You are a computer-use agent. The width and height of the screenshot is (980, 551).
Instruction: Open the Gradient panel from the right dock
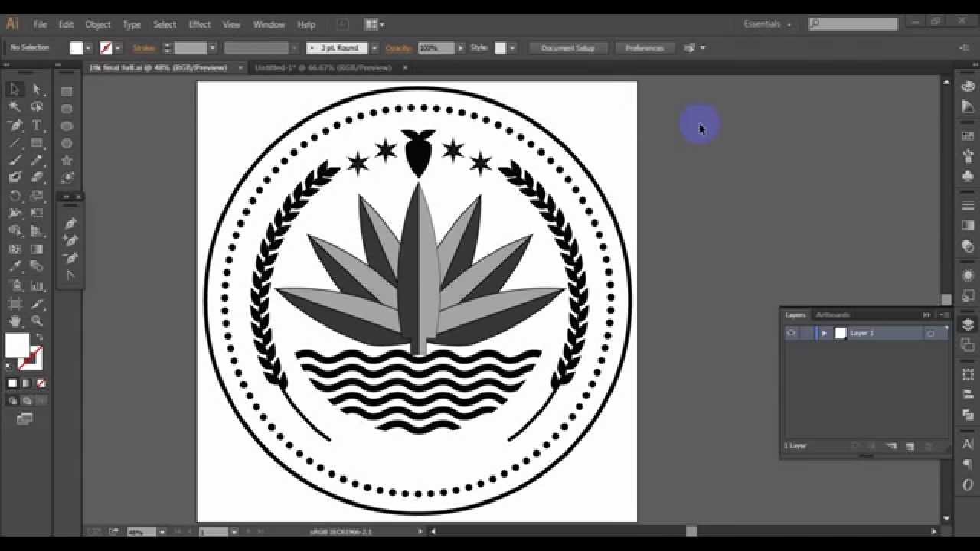pyautogui.click(x=968, y=225)
